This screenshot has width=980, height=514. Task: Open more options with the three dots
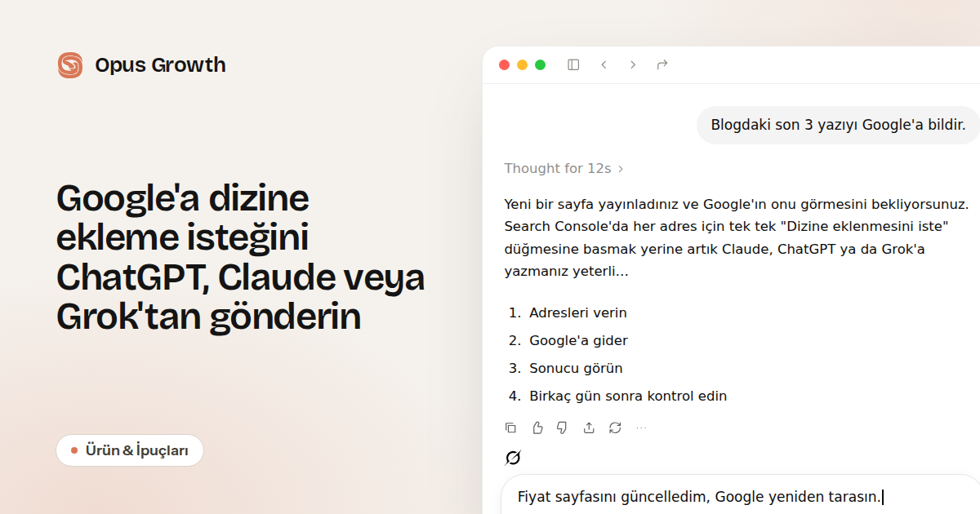(x=641, y=428)
